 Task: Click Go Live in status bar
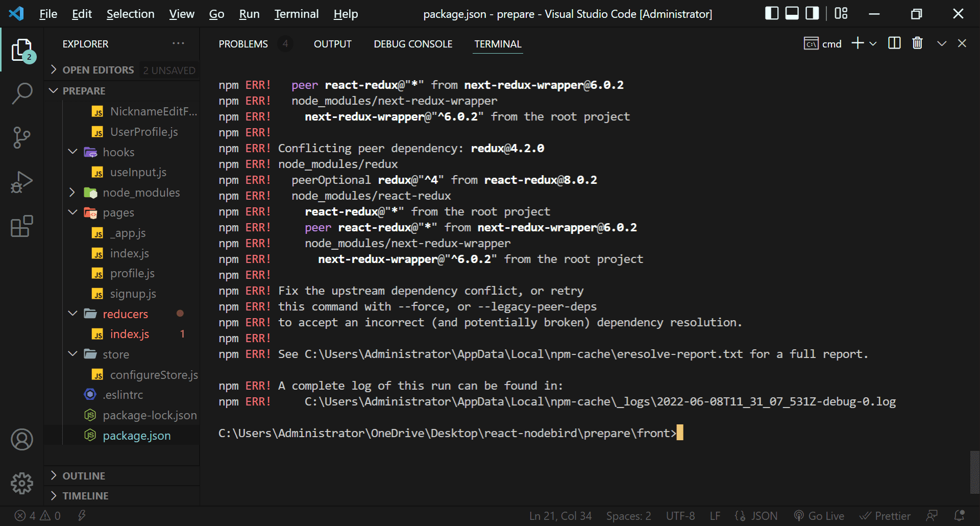pyautogui.click(x=820, y=516)
